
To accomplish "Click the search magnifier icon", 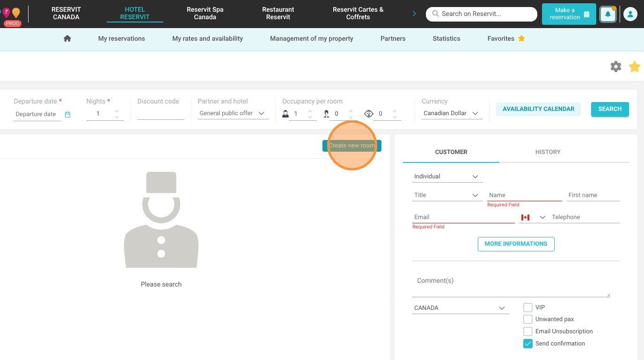I will coord(435,14).
